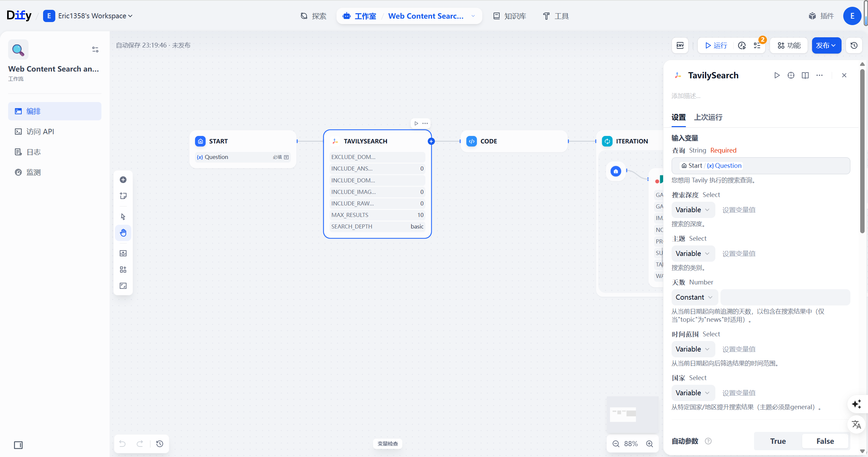Open the run history clock icon in toolbar

[x=742, y=45]
